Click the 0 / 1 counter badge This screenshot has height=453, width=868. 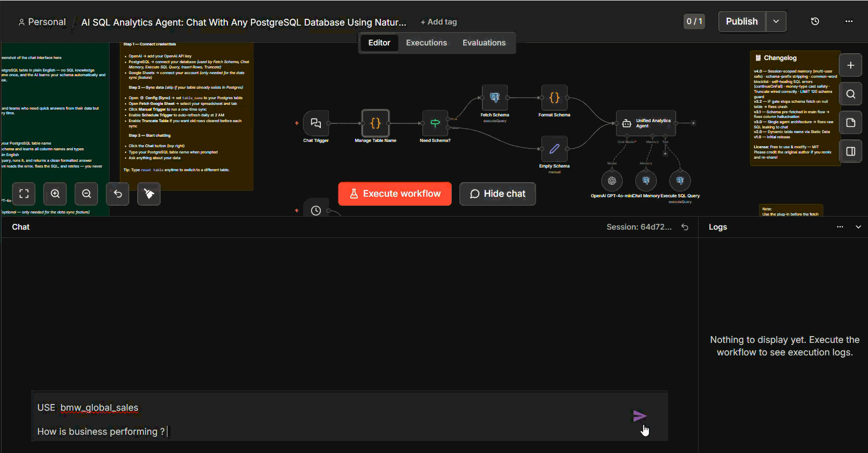(x=694, y=21)
